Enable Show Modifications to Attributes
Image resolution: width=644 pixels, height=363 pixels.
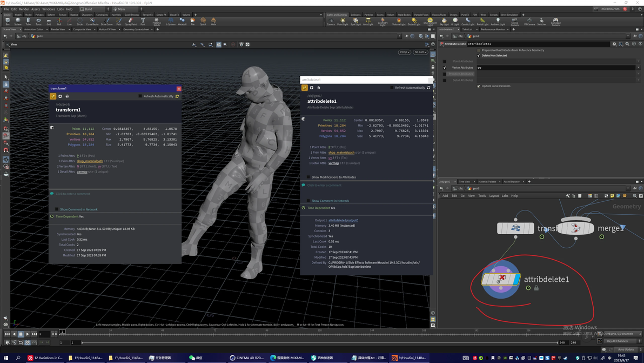[308, 177]
